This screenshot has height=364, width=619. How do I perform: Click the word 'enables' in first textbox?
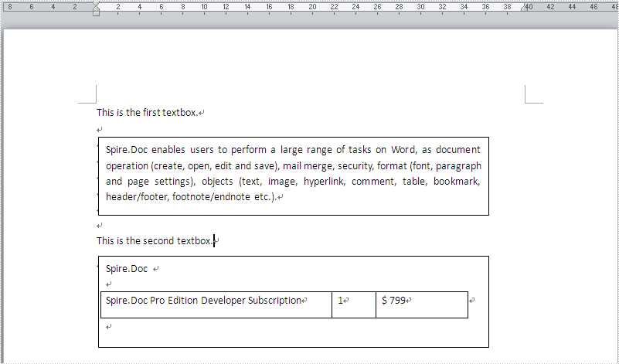click(168, 150)
